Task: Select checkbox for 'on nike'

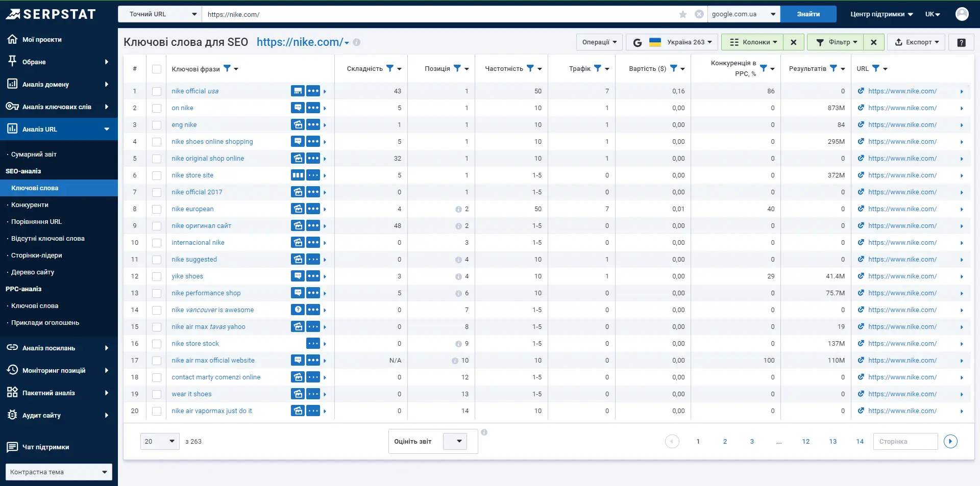Action: [157, 108]
